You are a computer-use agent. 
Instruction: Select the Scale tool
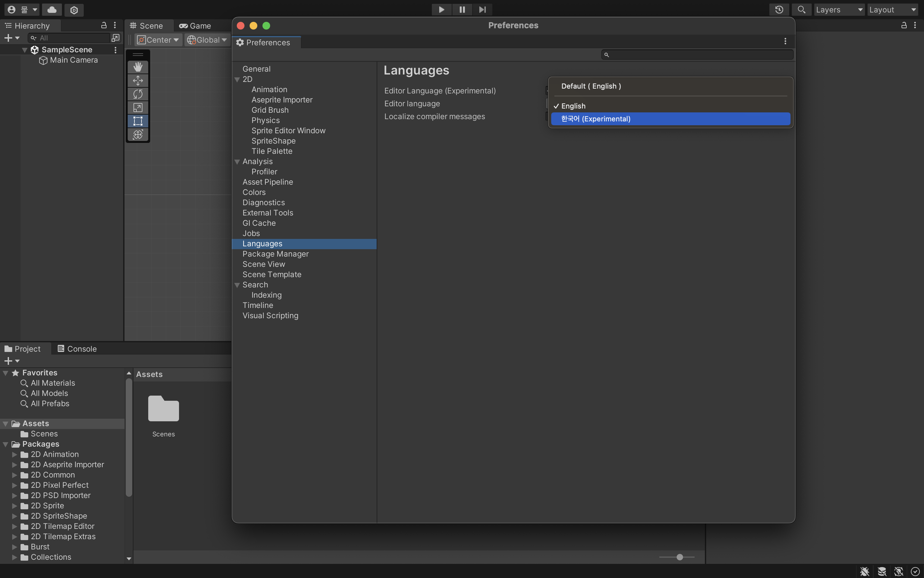[x=138, y=108]
